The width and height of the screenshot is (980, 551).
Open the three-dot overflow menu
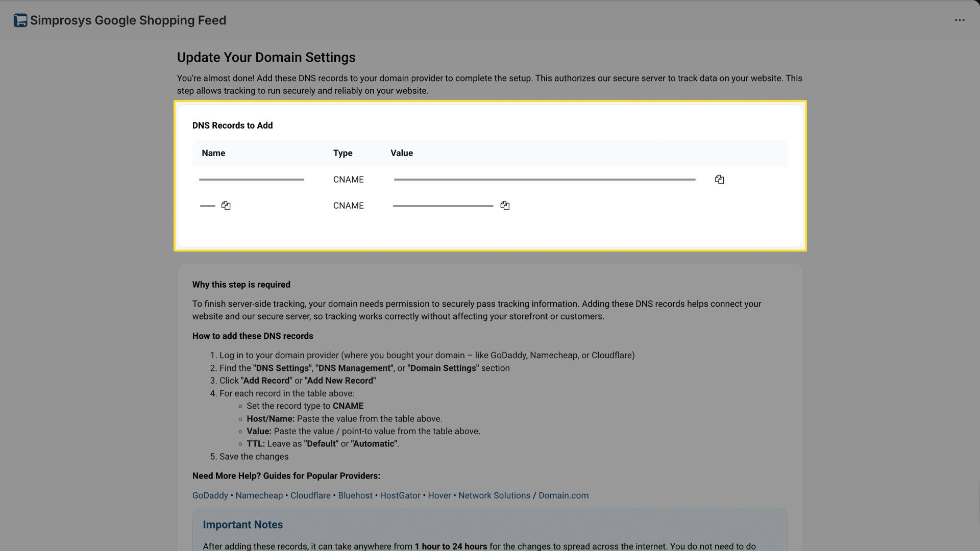[960, 20]
